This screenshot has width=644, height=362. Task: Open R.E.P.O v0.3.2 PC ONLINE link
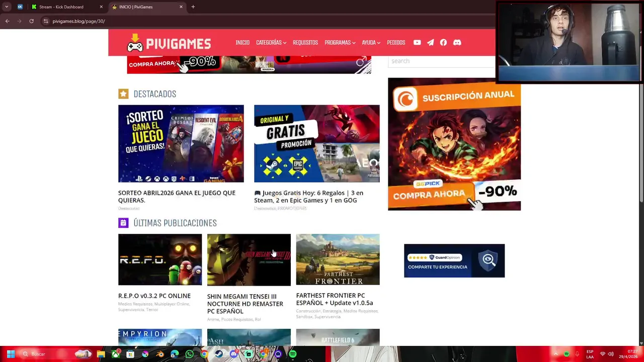154,296
